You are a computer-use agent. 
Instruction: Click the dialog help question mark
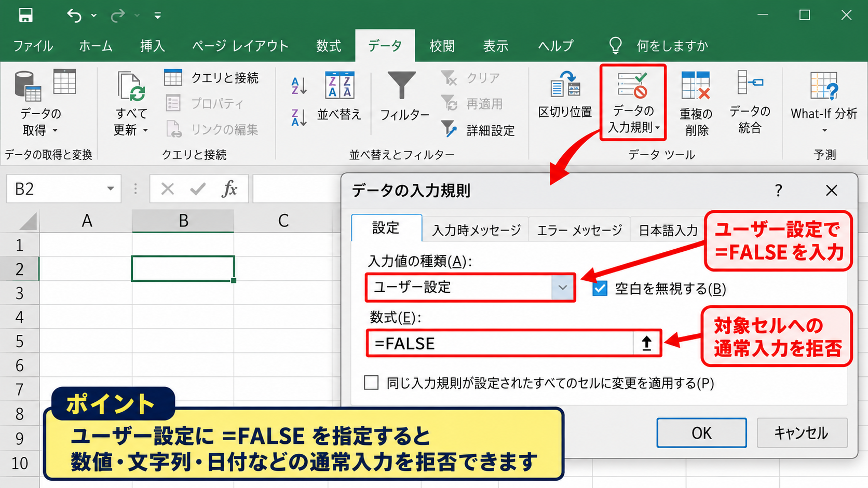tap(778, 191)
